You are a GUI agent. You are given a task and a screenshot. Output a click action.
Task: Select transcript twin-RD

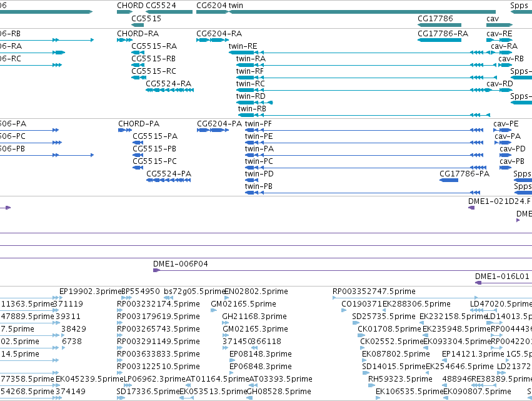(251, 96)
